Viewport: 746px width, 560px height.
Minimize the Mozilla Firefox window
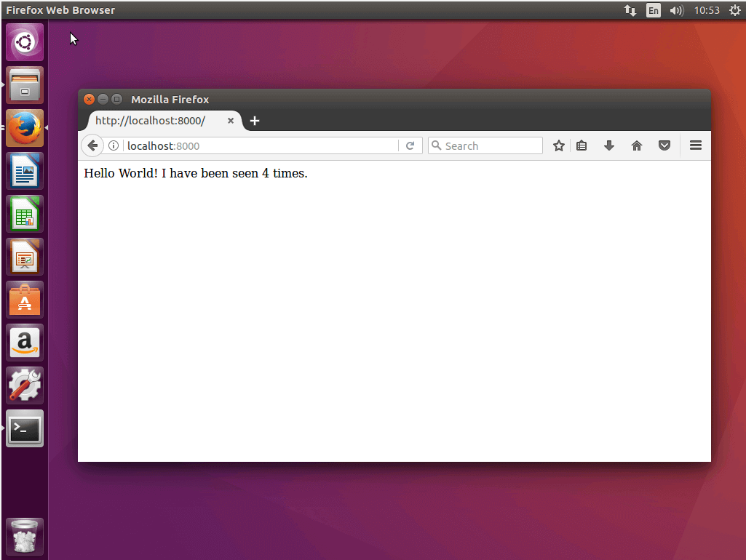(103, 99)
